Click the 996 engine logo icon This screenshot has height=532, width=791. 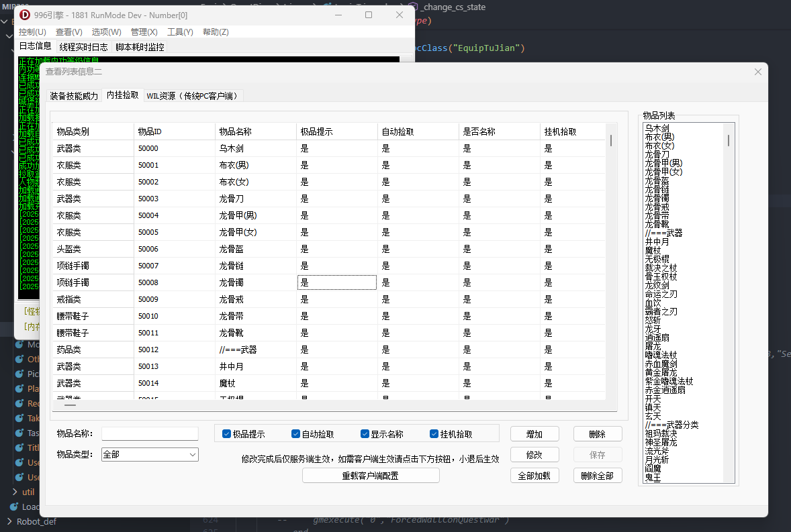pos(25,15)
